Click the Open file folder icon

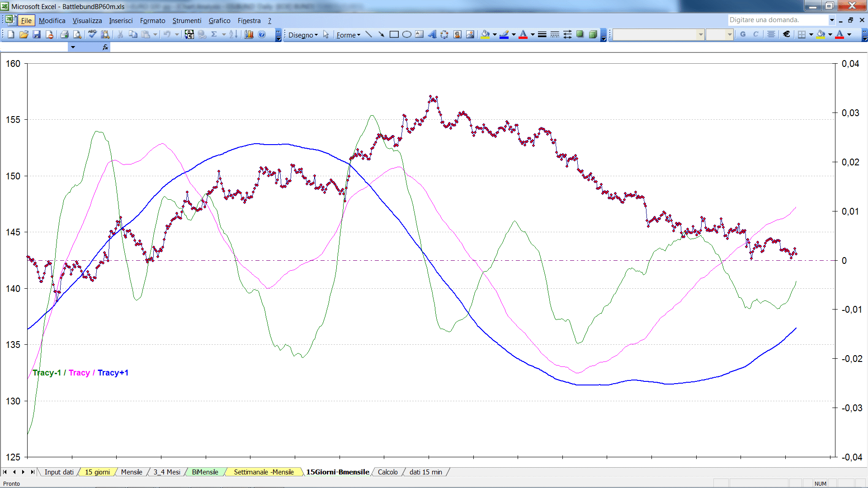(24, 34)
